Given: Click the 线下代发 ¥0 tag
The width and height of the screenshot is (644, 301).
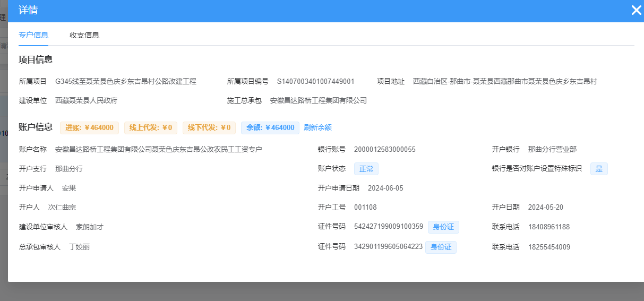Looking at the screenshot, I should coord(209,127).
